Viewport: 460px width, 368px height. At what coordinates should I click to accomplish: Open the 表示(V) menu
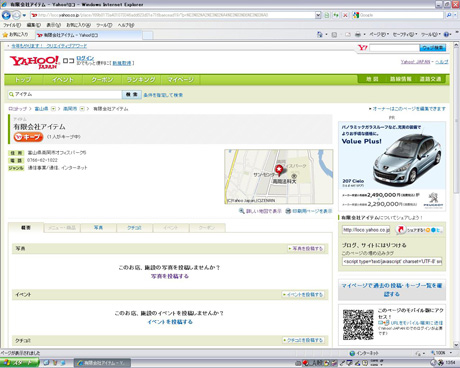(x=53, y=25)
